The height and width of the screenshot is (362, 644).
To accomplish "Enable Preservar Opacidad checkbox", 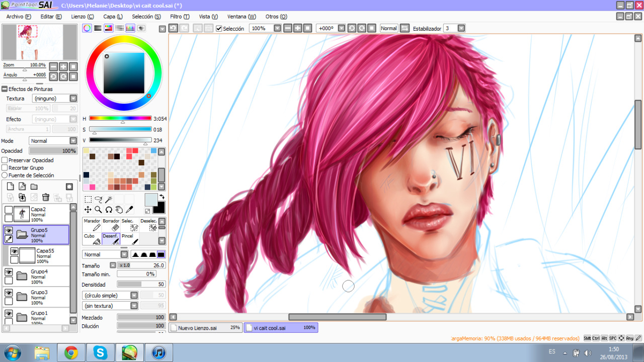I will coord(5,160).
